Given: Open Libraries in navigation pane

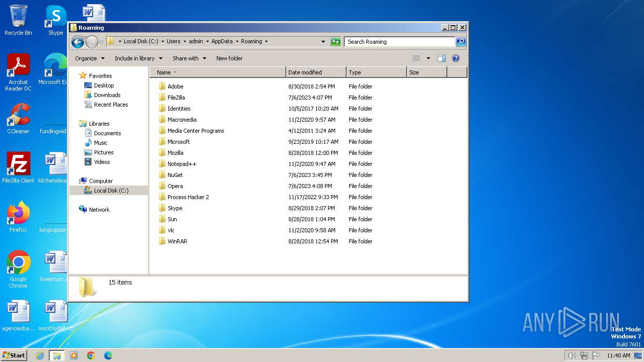Looking at the screenshot, I should pyautogui.click(x=99, y=124).
